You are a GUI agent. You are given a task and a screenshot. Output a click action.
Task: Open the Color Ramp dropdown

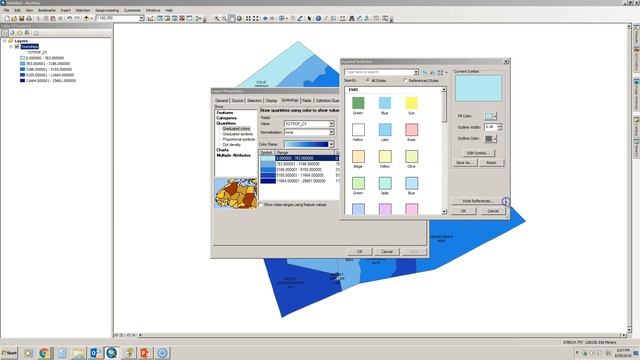[x=331, y=144]
